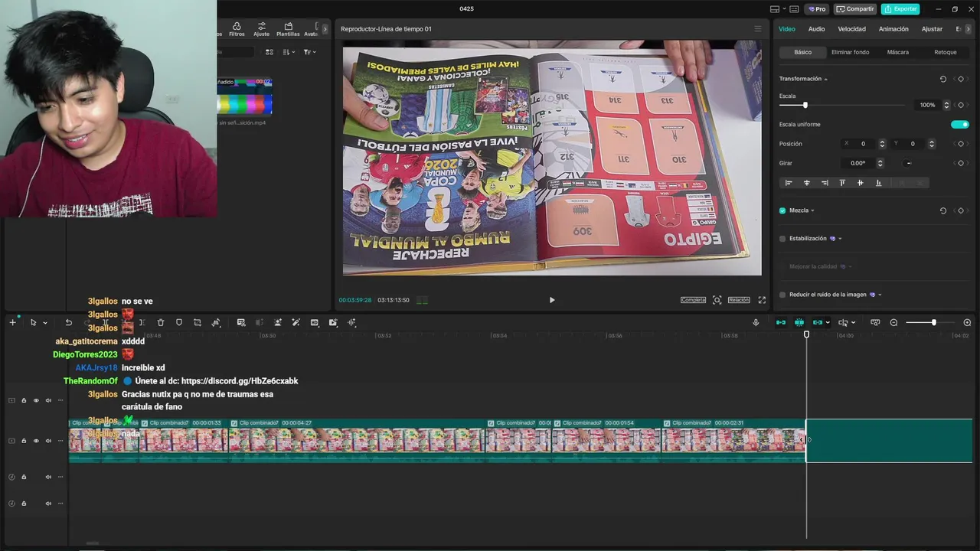Select the Eliminar fondo sub-tab
980x551 pixels.
[x=850, y=52]
